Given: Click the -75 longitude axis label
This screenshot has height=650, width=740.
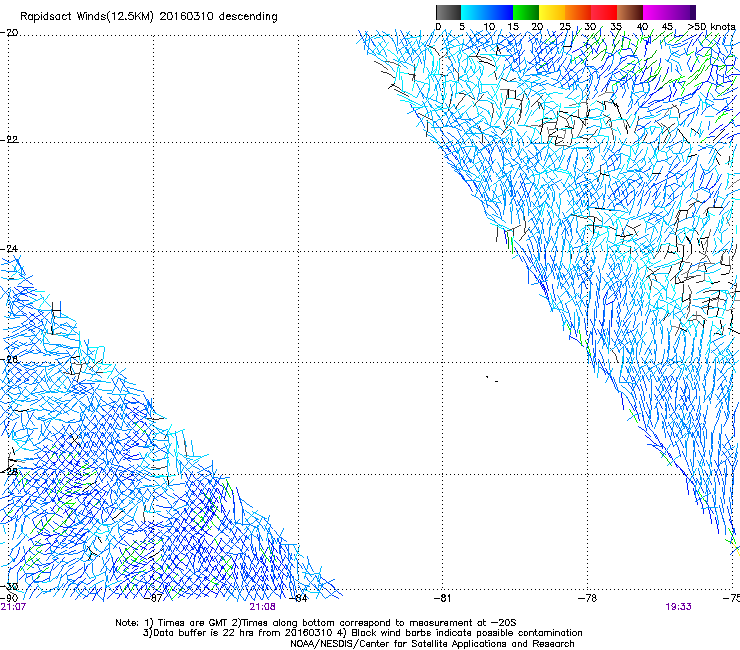Looking at the screenshot, I should coord(732,598).
